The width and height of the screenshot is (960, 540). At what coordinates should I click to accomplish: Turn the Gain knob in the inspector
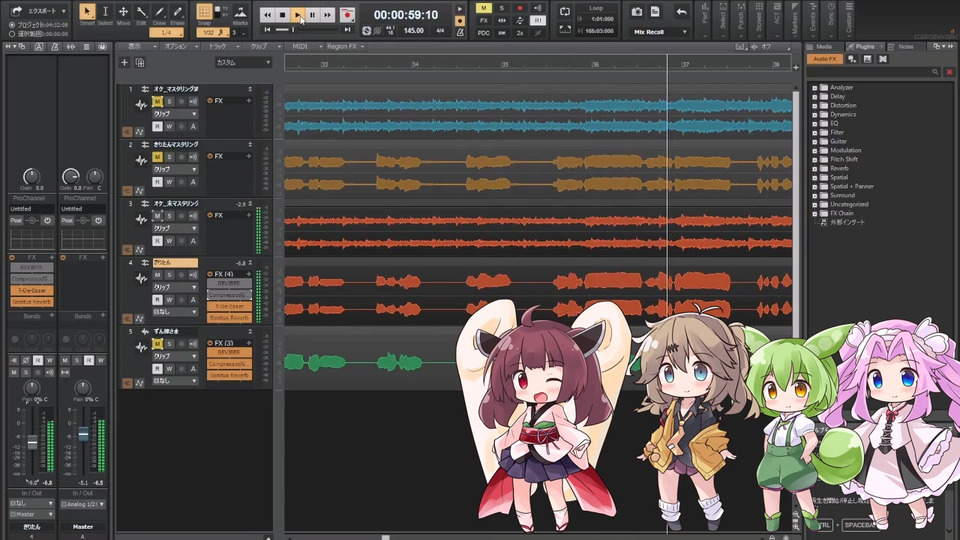click(32, 177)
